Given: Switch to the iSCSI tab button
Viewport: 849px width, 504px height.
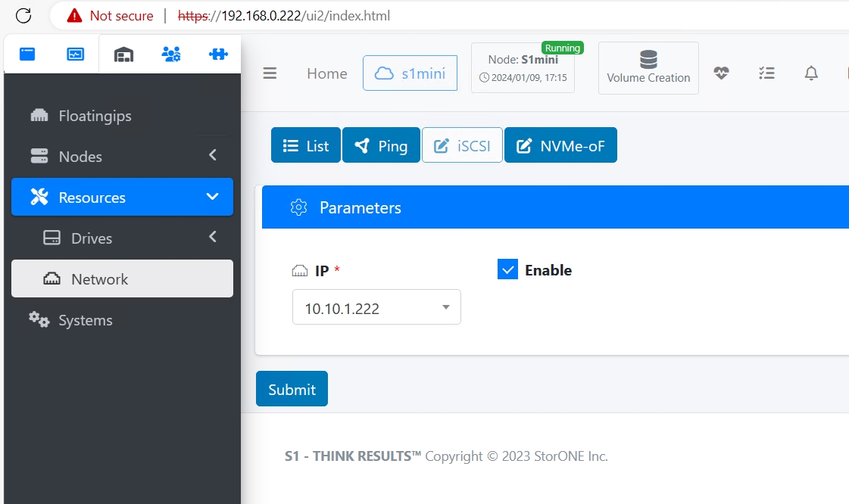Looking at the screenshot, I should coord(463,145).
